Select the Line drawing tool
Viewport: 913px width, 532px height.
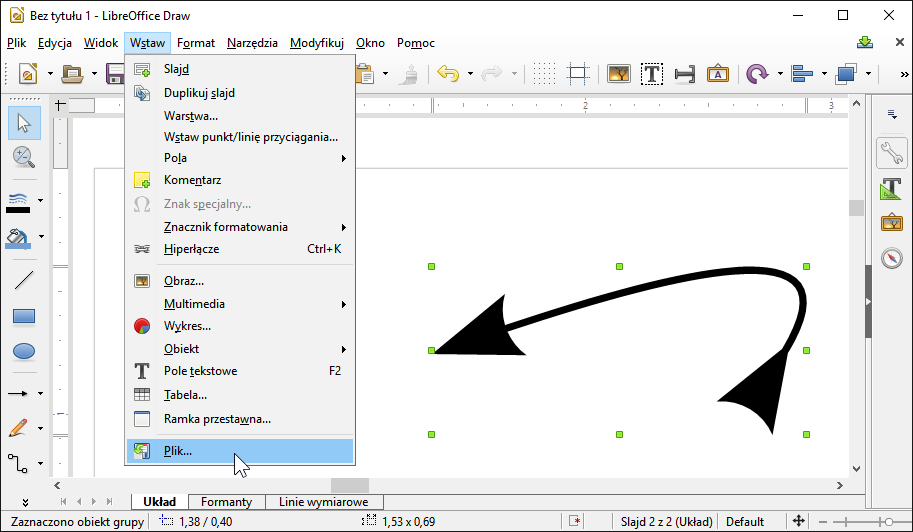click(x=24, y=281)
